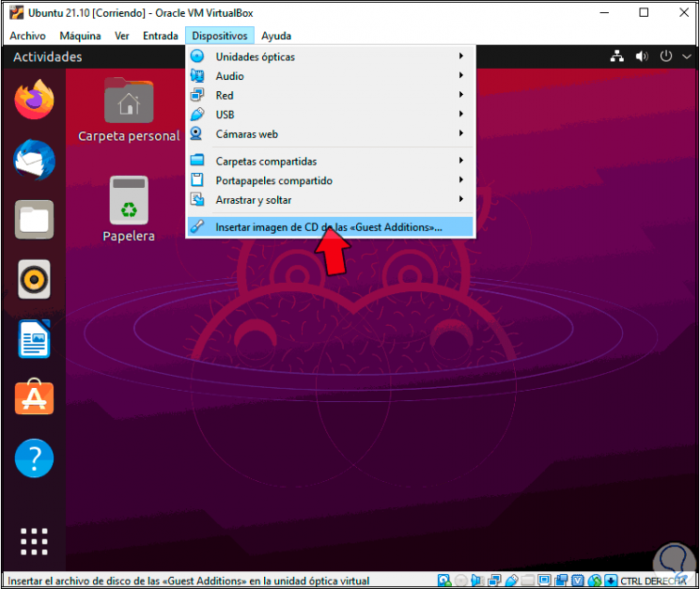
Task: Open the Ver menu
Action: [122, 36]
